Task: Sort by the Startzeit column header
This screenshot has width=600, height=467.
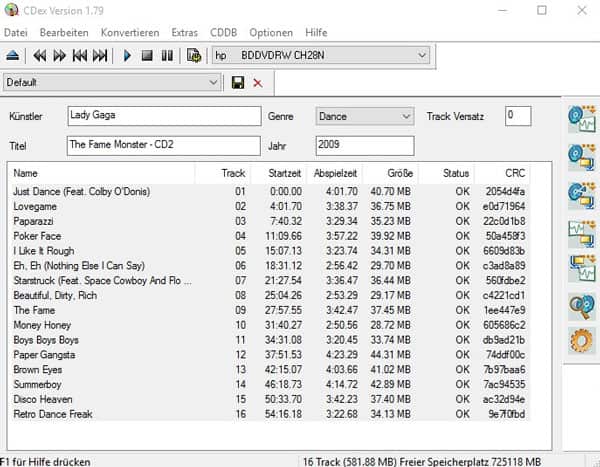Action: [278, 173]
